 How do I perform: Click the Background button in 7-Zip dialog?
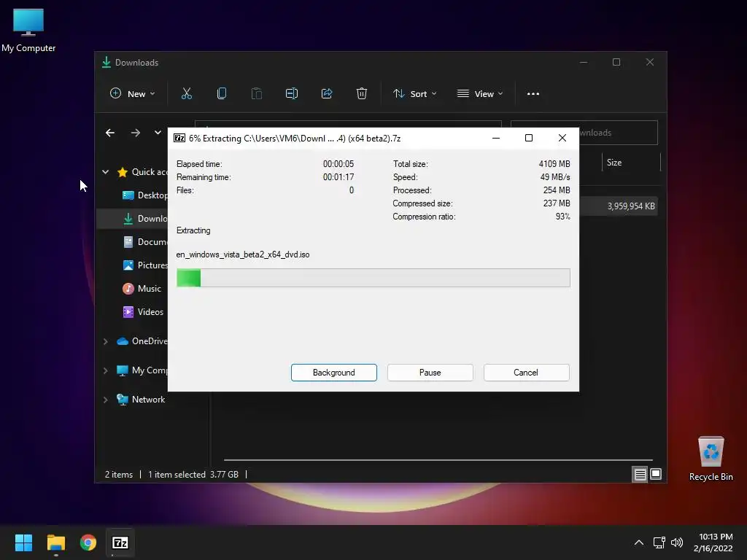334,373
